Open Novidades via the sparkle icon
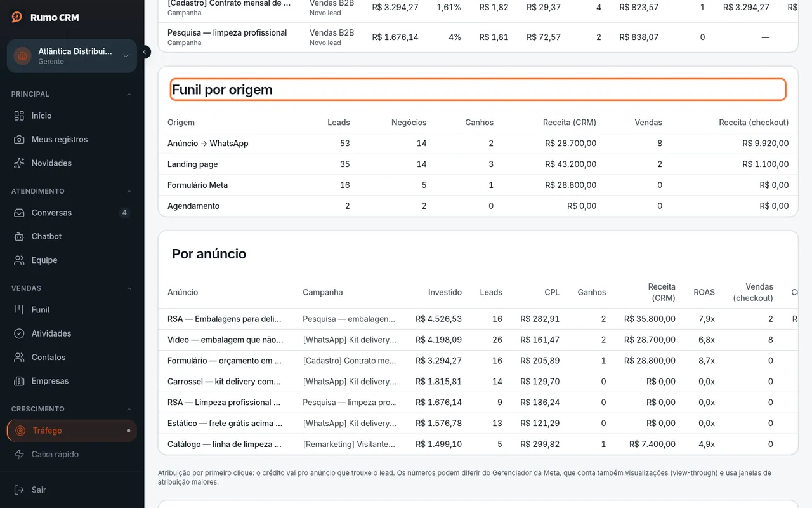The width and height of the screenshot is (812, 508). point(20,163)
